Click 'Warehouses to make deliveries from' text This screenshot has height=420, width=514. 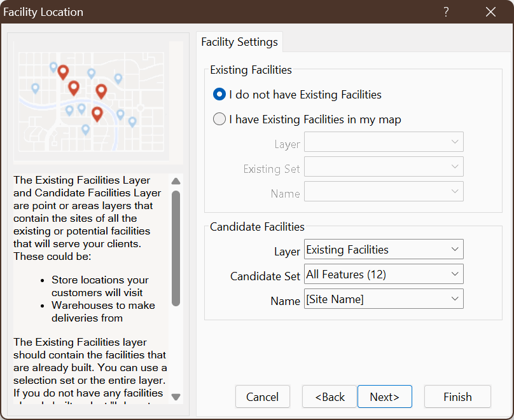[103, 311]
